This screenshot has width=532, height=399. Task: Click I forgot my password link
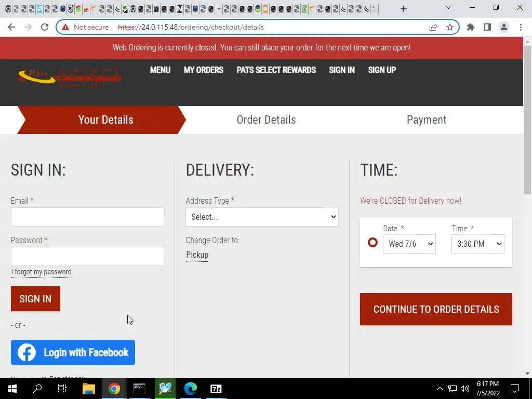coord(42,272)
